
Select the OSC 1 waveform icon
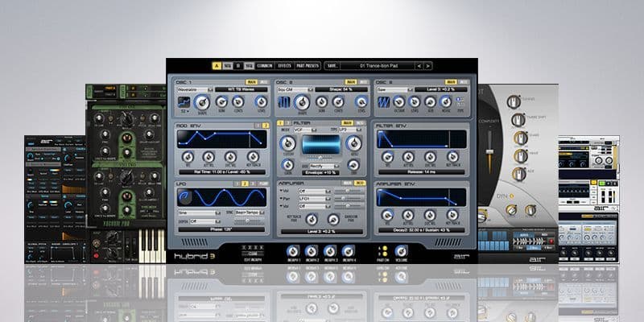[184, 102]
